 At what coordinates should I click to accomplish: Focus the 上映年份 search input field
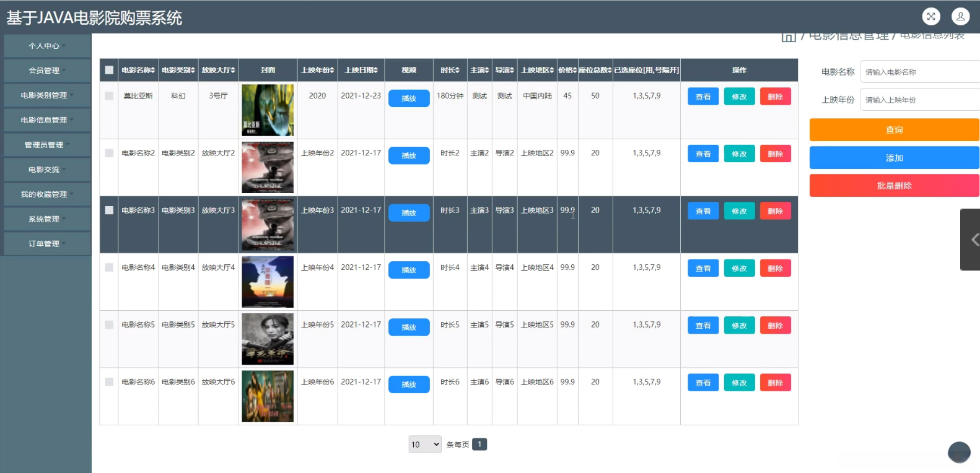[x=919, y=100]
